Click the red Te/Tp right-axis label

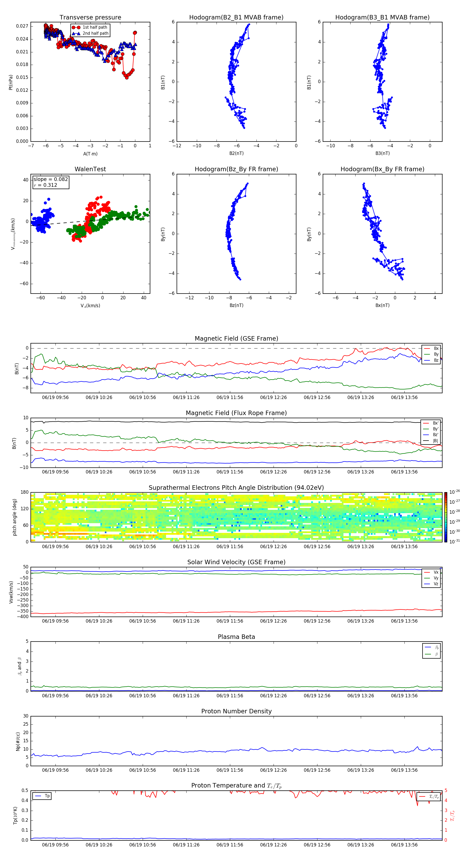[x=453, y=815]
